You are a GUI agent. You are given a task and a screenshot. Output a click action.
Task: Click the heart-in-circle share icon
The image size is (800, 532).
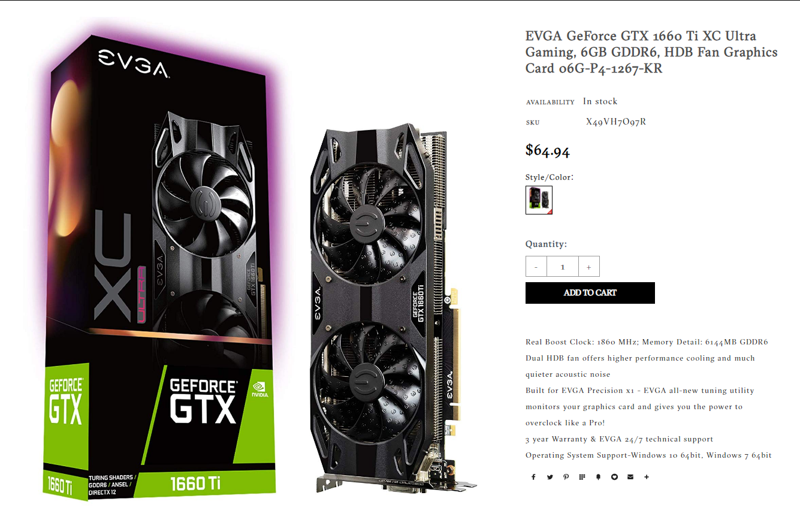(x=614, y=477)
